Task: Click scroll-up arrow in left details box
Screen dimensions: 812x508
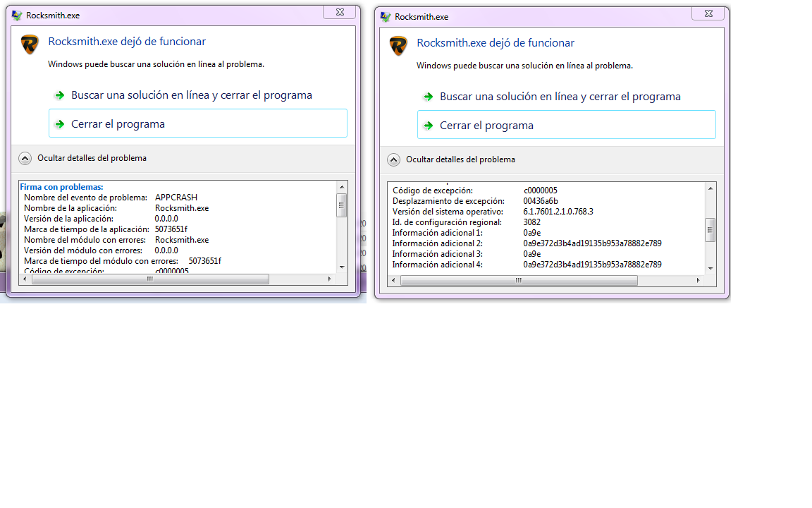Action: coord(342,186)
